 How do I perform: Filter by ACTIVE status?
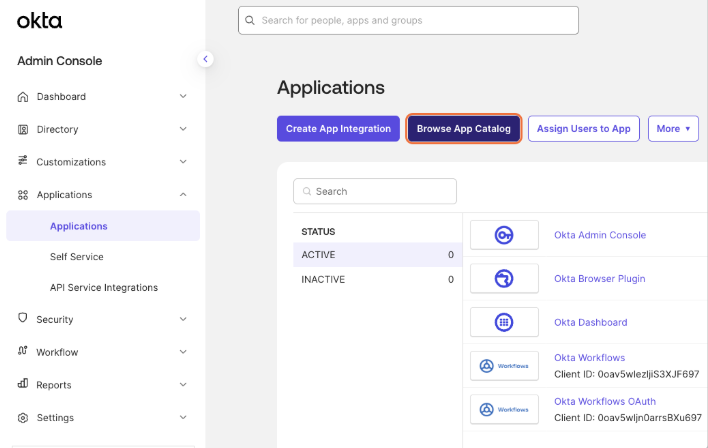[377, 255]
